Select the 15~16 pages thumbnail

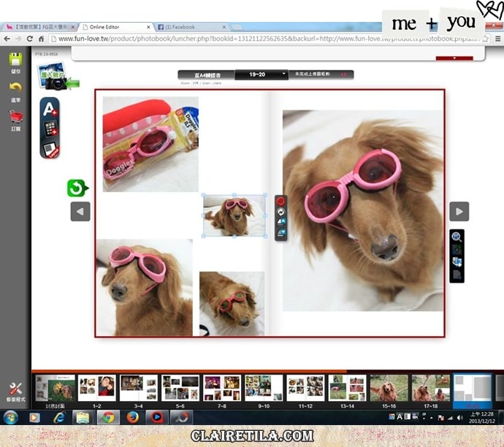tap(388, 388)
